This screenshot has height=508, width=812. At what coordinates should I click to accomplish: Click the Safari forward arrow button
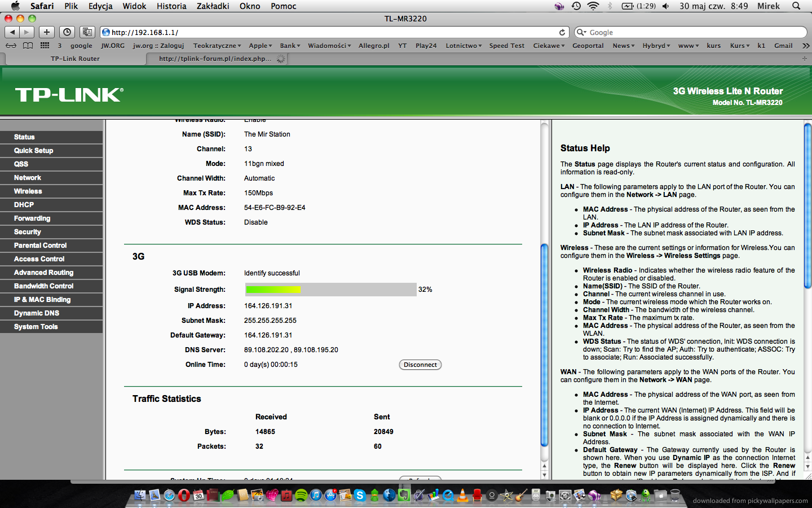pos(27,32)
